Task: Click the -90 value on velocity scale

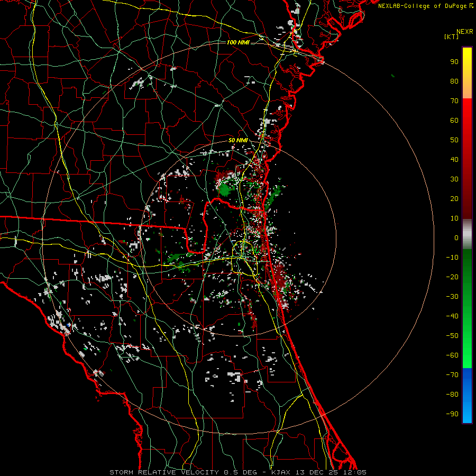Action: [452, 414]
